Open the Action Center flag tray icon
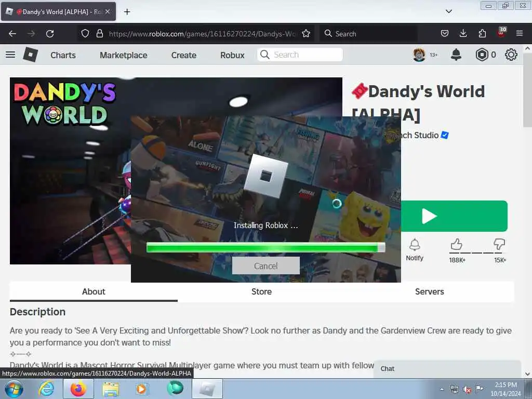This screenshot has height=399, width=532. [x=479, y=389]
